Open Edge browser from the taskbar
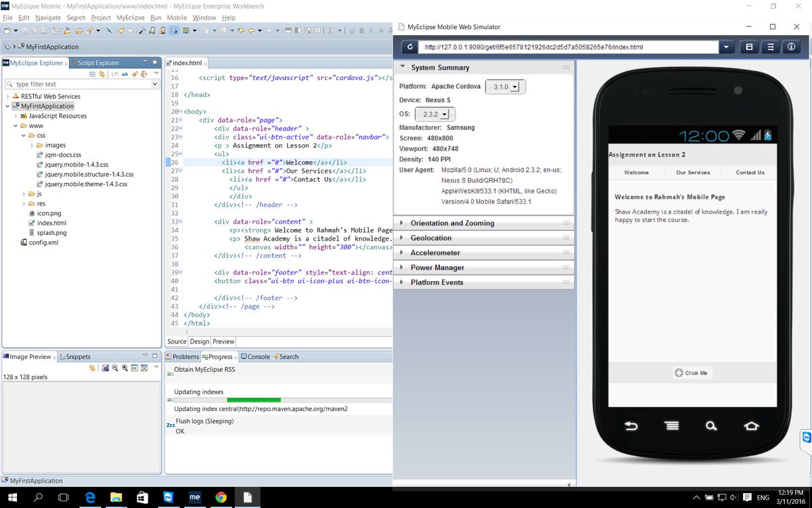 click(x=90, y=497)
